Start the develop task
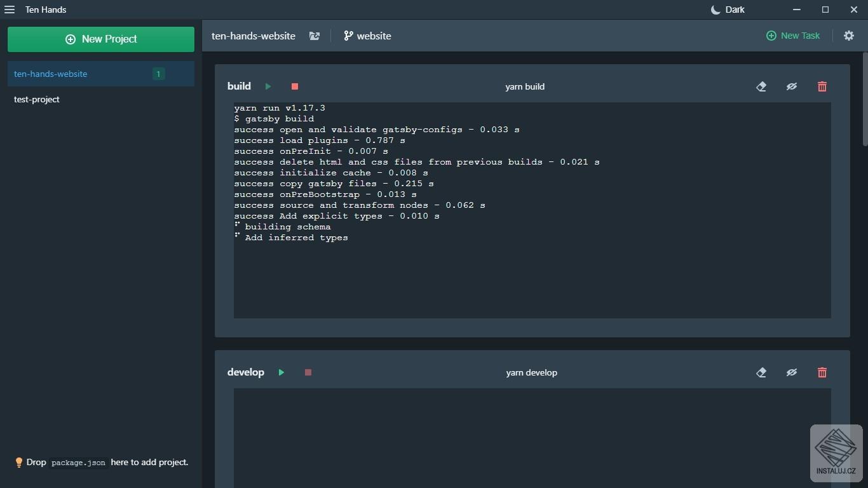 click(281, 372)
